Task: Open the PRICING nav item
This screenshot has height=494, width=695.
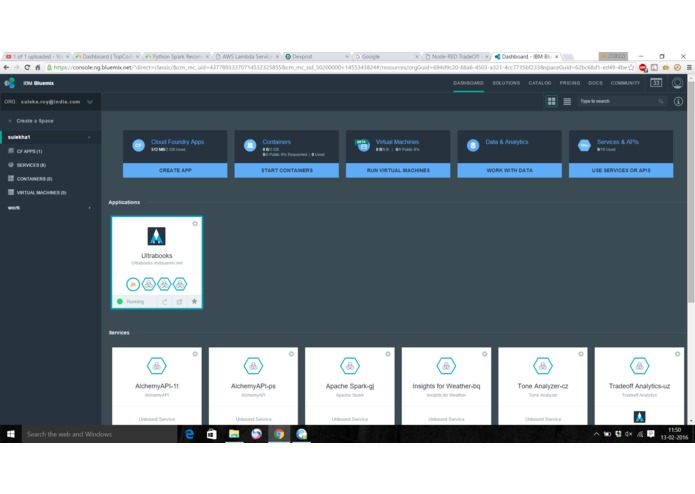Action: 570,83
